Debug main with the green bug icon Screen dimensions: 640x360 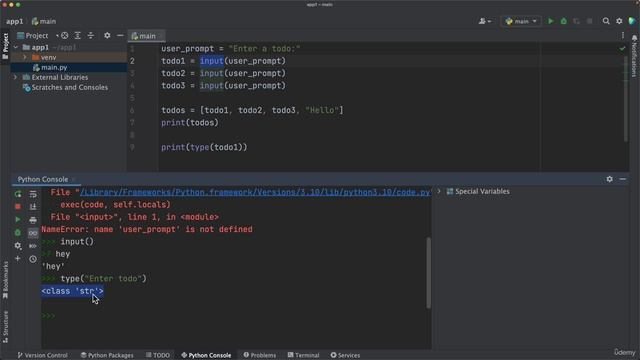(564, 21)
